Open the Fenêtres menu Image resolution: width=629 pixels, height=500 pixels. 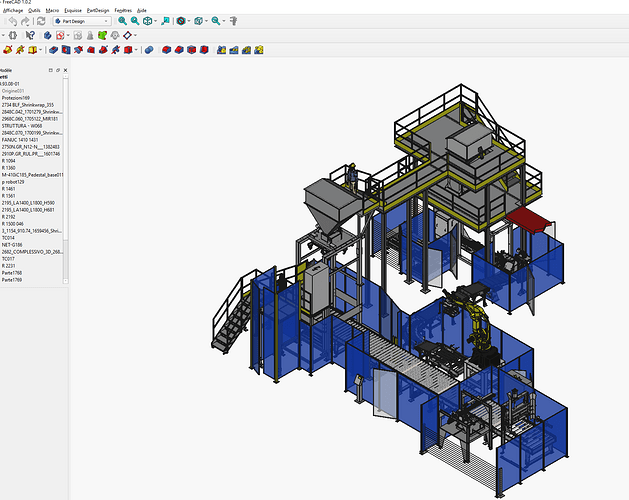click(123, 10)
